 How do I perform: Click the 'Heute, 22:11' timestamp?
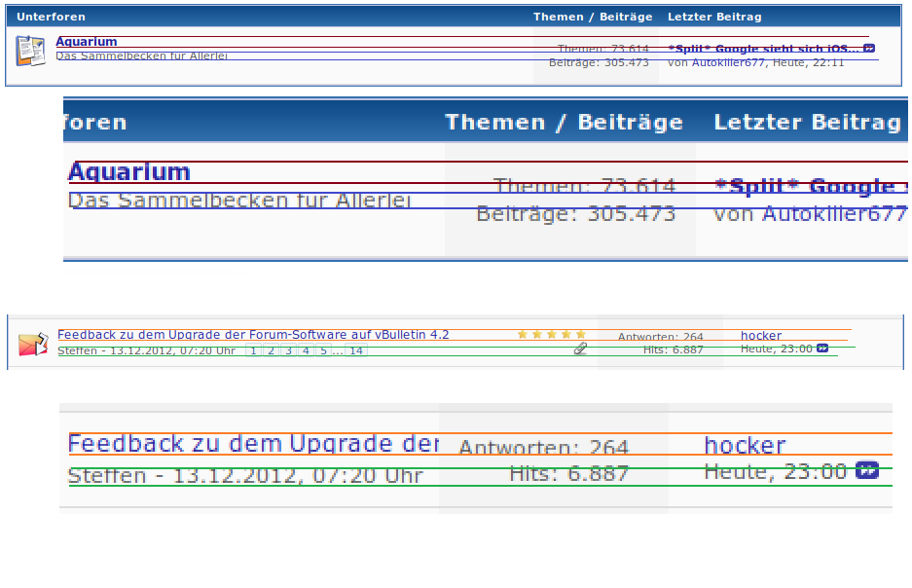[808, 62]
